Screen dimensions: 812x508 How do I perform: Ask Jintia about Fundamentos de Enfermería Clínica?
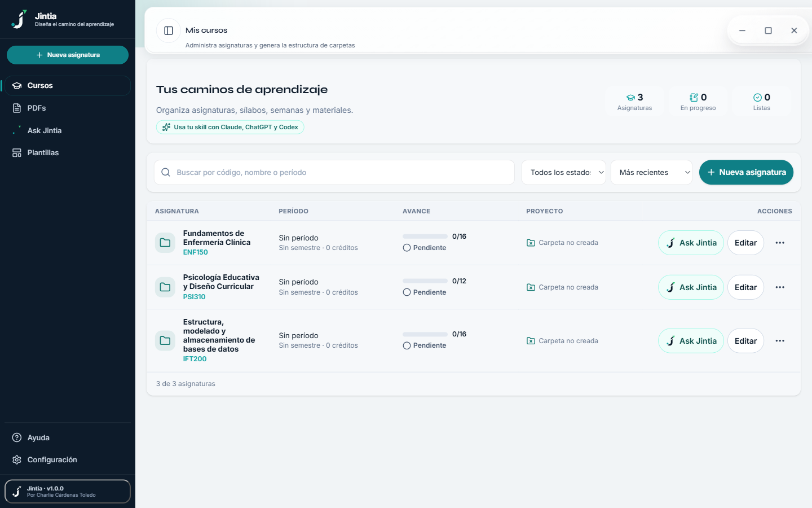(x=691, y=243)
